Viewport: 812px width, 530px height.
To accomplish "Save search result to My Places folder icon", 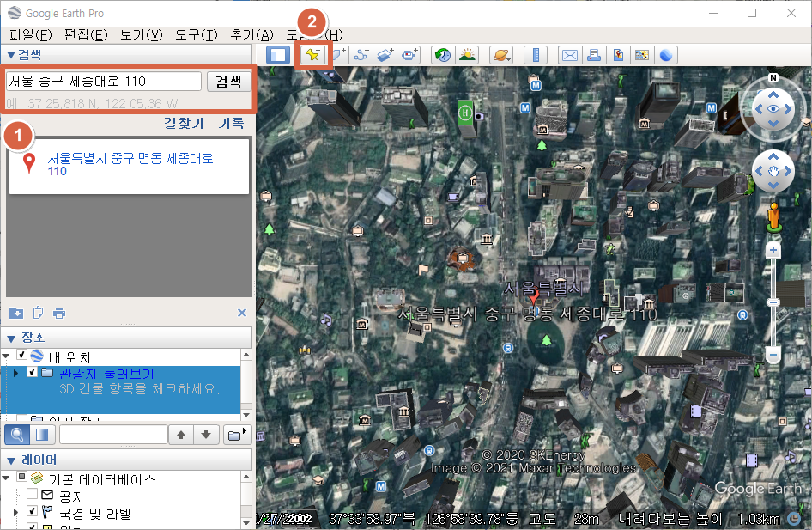I will tap(16, 313).
